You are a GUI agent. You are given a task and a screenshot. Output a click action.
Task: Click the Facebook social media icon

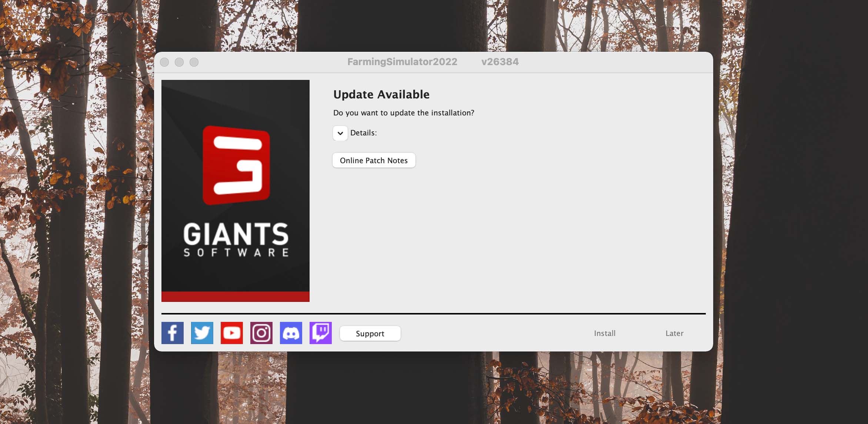(173, 333)
